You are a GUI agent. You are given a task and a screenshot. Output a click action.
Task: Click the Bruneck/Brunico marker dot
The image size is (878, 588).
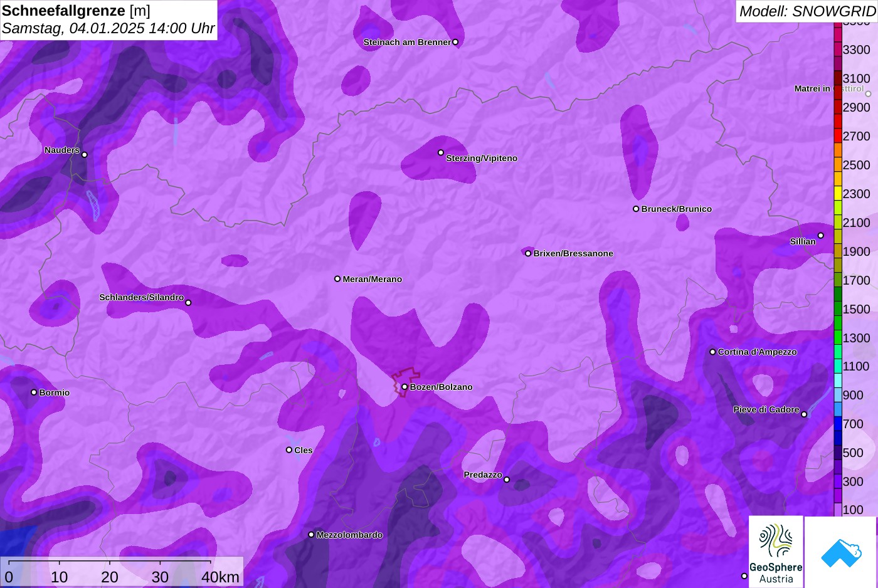[x=636, y=209]
